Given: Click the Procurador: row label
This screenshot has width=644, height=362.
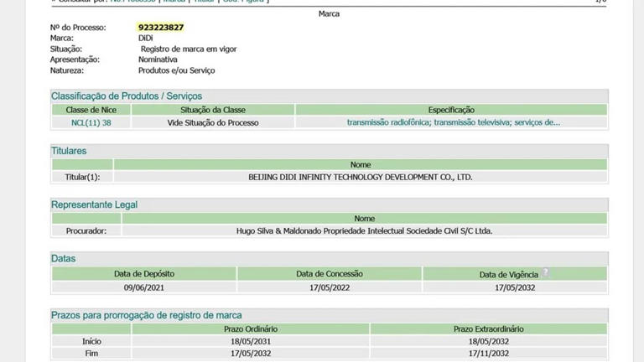Looking at the screenshot, I should pyautogui.click(x=86, y=231).
